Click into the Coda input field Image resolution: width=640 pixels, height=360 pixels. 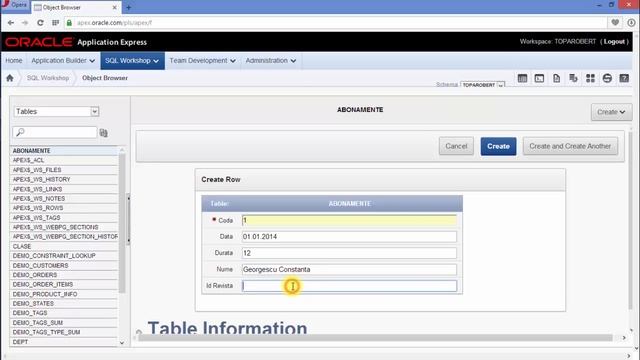pyautogui.click(x=349, y=220)
